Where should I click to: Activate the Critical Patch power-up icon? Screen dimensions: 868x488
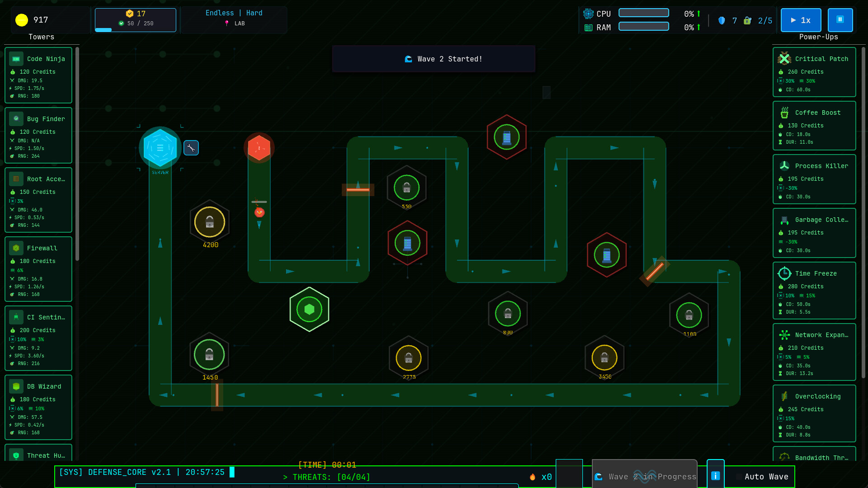point(784,58)
